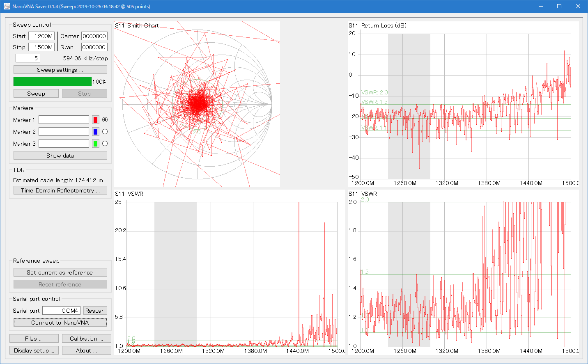This screenshot has height=364, width=588.
Task: Click the S11 VSWR chart scaled to 25
Action: click(x=230, y=272)
